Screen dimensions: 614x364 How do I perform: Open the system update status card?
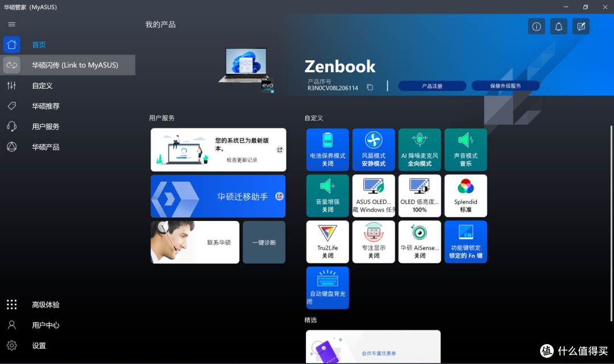(x=218, y=150)
